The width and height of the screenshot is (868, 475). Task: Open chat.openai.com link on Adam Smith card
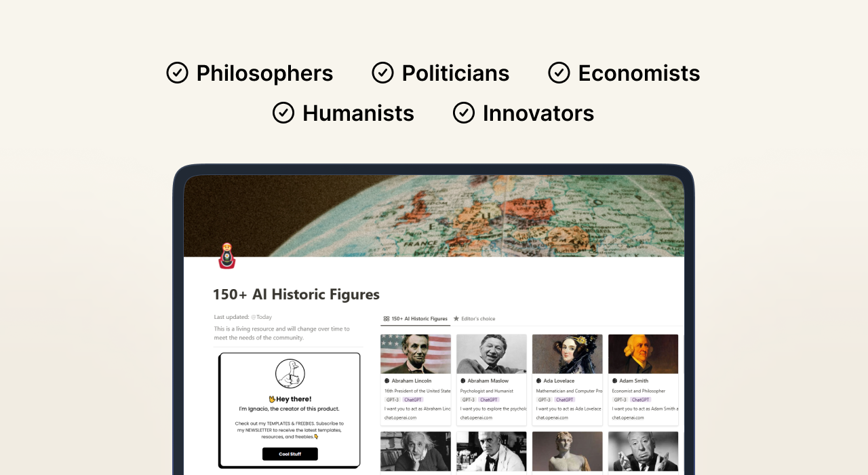tap(629, 417)
